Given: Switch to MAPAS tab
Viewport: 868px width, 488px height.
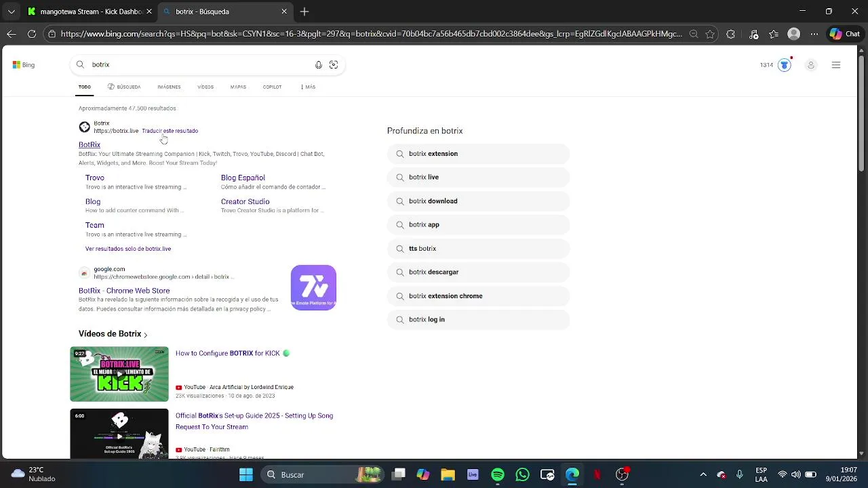Looking at the screenshot, I should point(238,87).
